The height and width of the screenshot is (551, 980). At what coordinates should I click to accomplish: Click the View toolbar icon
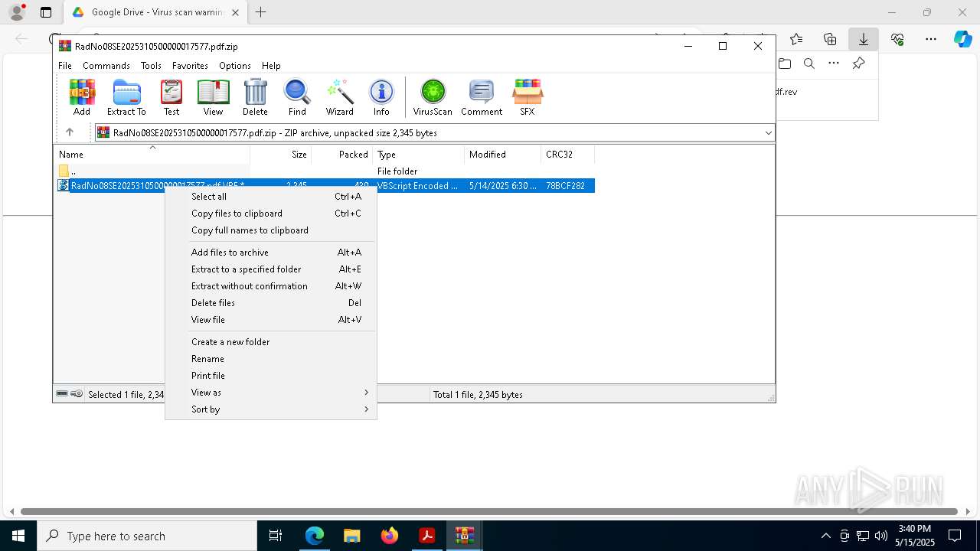(x=213, y=97)
